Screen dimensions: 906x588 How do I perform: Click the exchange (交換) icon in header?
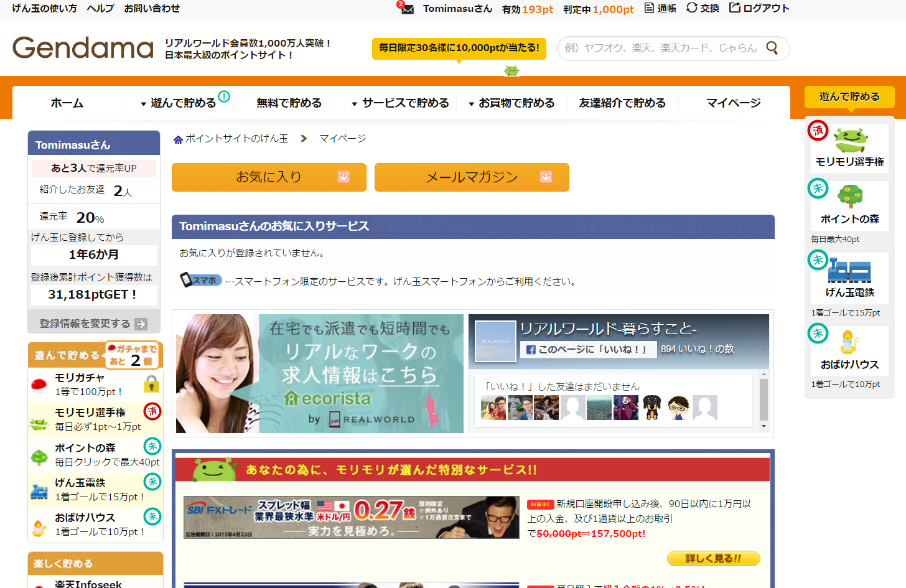691,8
